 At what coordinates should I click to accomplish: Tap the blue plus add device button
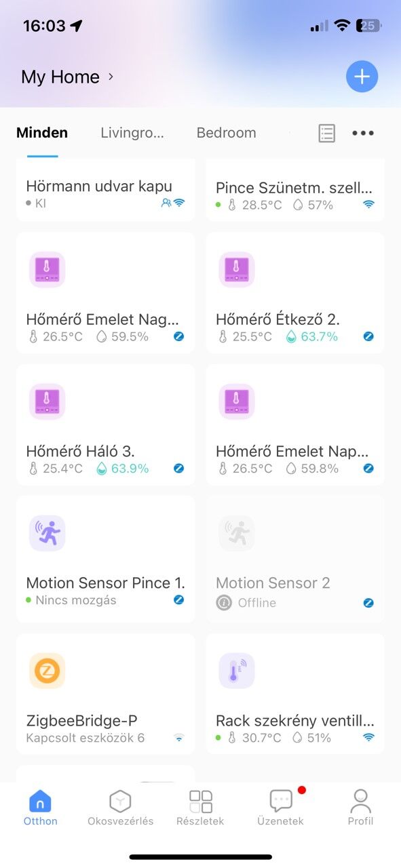pyautogui.click(x=362, y=77)
